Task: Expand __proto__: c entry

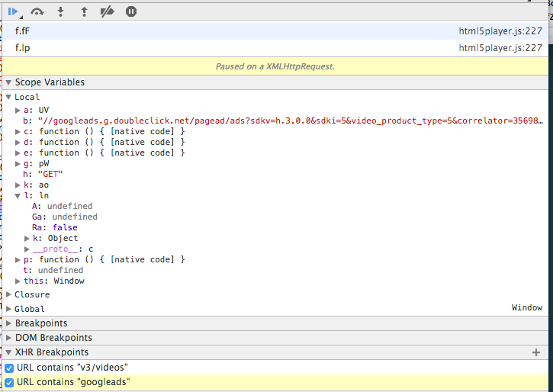Action: tap(27, 249)
